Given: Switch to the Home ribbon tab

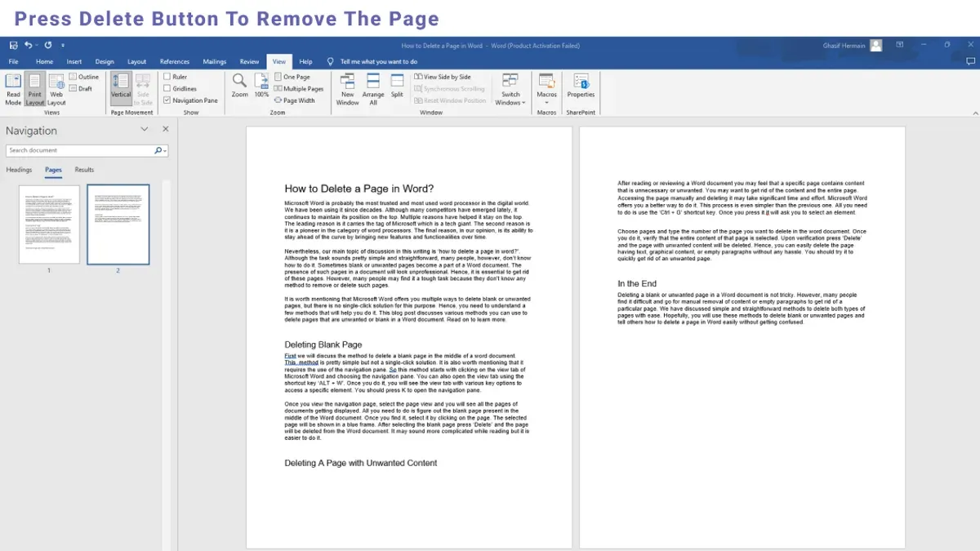Looking at the screenshot, I should point(44,61).
